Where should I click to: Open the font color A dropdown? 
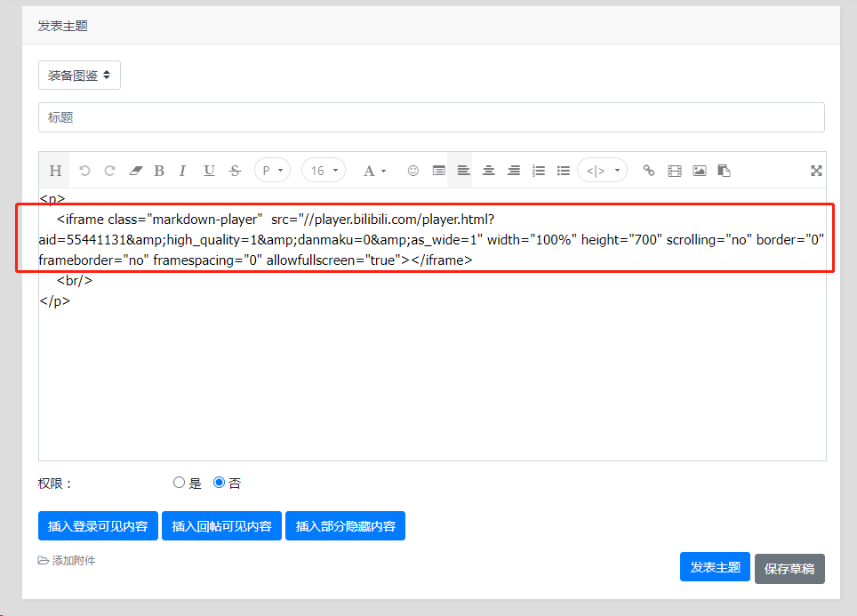click(374, 171)
